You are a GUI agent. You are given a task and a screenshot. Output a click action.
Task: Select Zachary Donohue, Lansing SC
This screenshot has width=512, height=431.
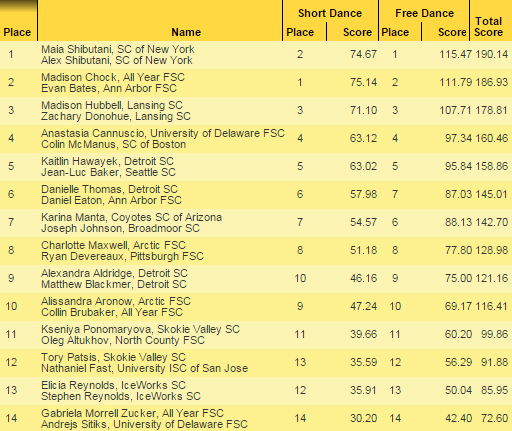tap(116, 116)
